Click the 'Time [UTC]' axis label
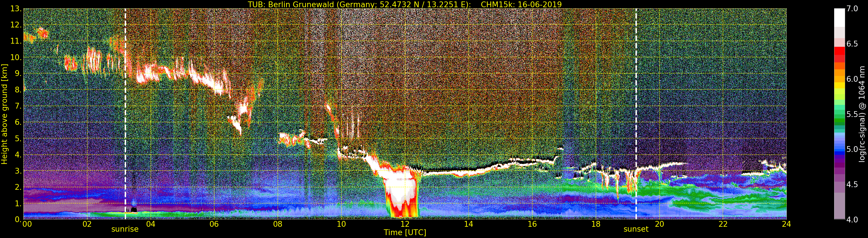The height and width of the screenshot is (238, 868). [x=405, y=233]
